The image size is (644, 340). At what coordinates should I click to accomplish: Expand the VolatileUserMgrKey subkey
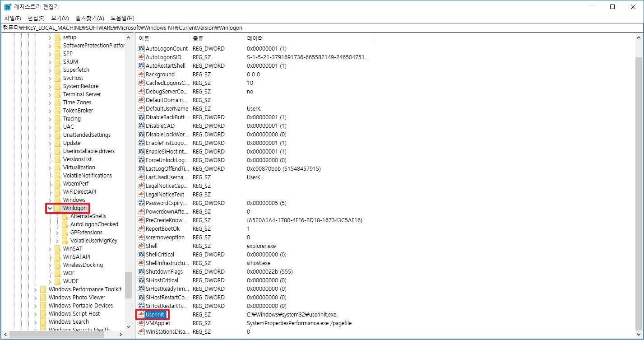click(x=57, y=241)
